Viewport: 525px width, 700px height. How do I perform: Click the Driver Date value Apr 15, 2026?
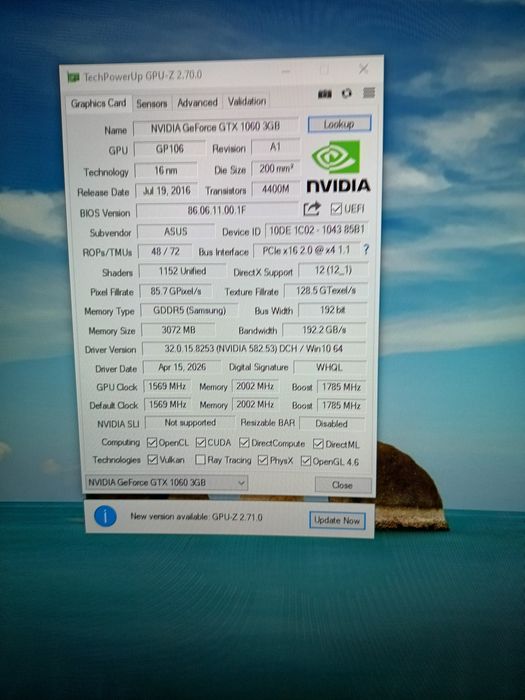coord(182,367)
